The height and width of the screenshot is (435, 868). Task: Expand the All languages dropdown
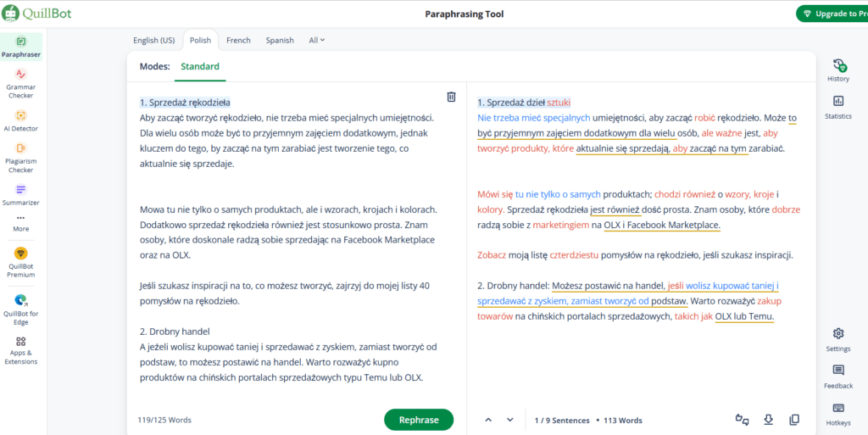click(317, 40)
